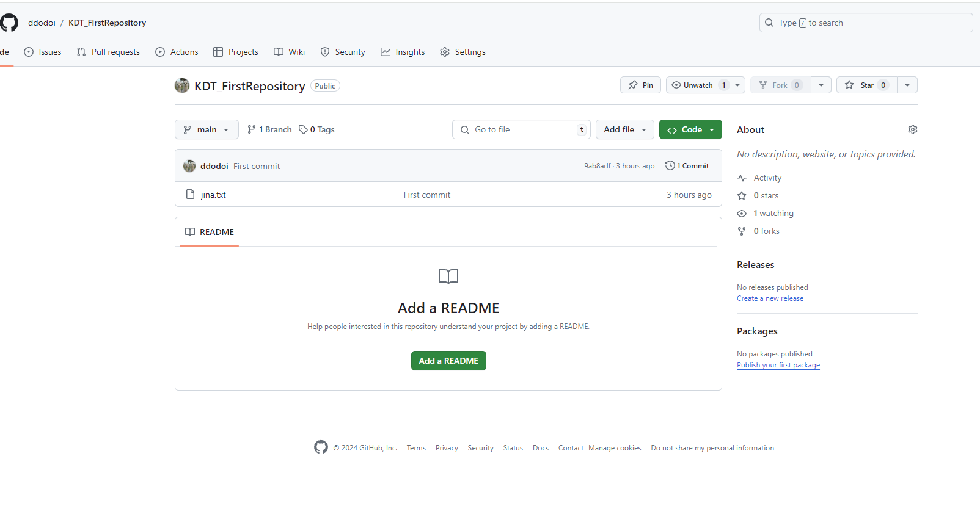Open the main branch selector dropdown

point(207,129)
